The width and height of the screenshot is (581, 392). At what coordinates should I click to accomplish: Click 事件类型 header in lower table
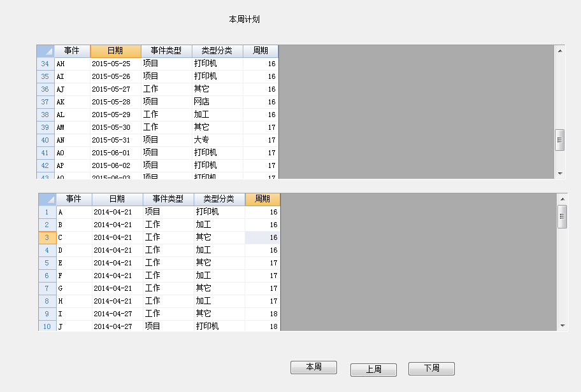coord(168,199)
